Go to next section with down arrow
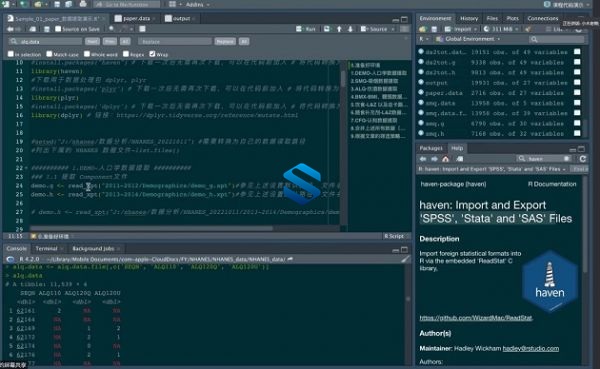Screen dimensions: 600x369 [x=350, y=29]
